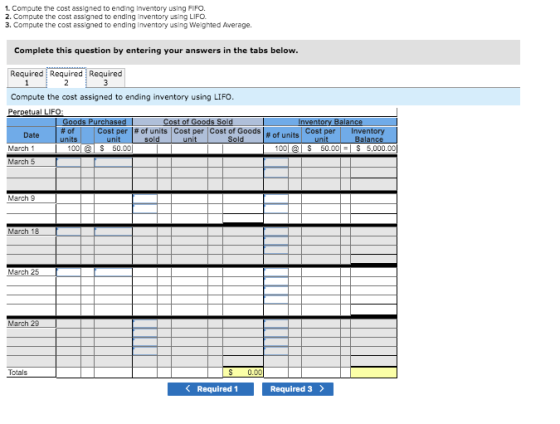The height and width of the screenshot is (424, 560).
Task: Click March 9 inventory units first field
Action: (x=276, y=199)
